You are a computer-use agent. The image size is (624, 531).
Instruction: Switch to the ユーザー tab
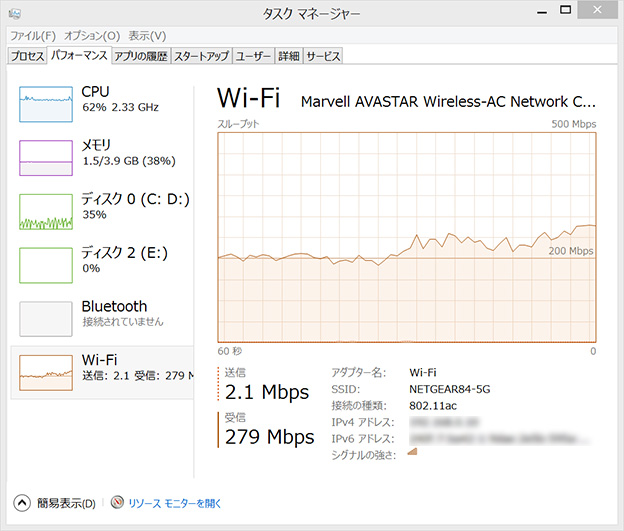[x=253, y=56]
